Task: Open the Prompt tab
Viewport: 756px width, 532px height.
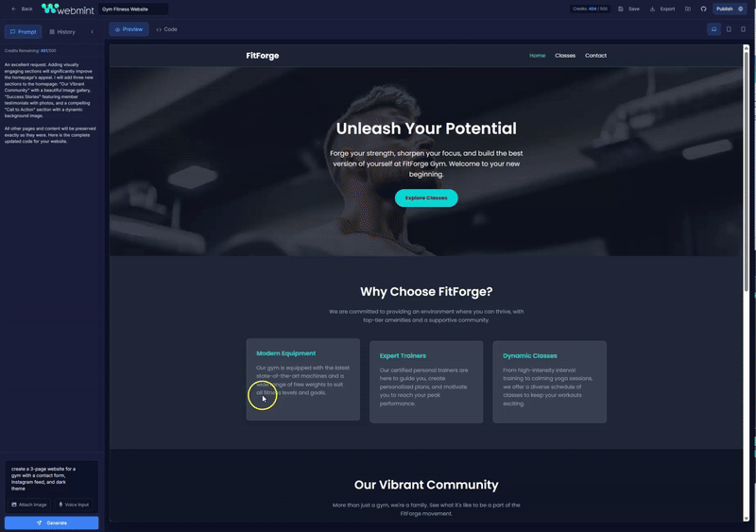Action: click(x=24, y=32)
